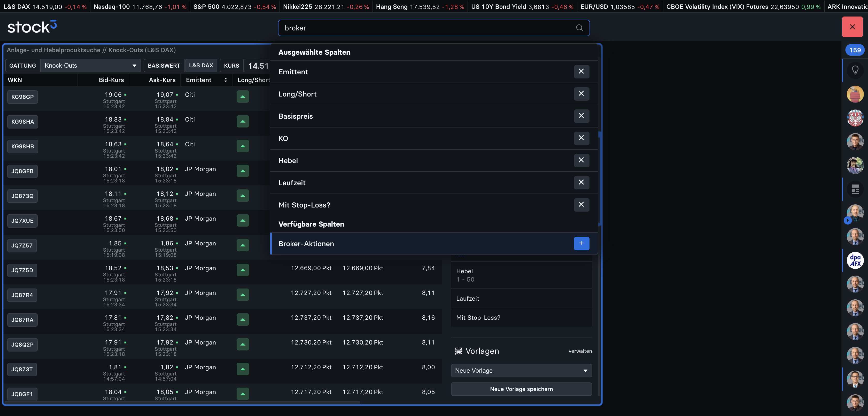The image size is (868, 416).
Task: Click the 8,16 Hebel value of JQ87RA
Action: [x=428, y=318]
